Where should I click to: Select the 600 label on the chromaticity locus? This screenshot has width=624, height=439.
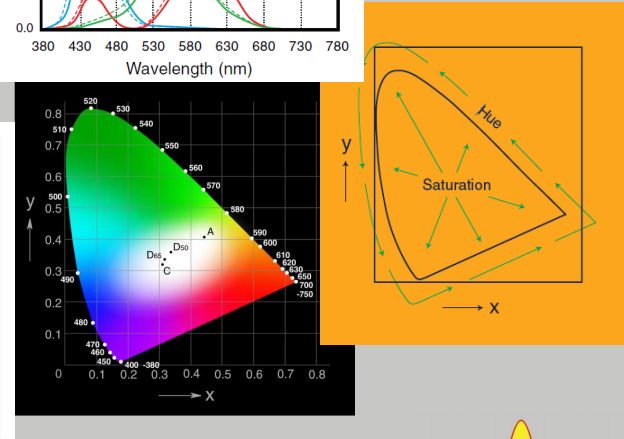tap(270, 243)
